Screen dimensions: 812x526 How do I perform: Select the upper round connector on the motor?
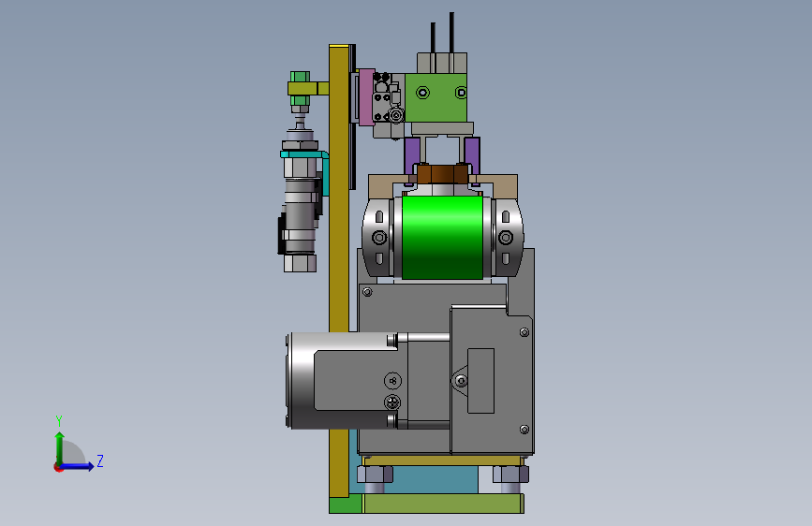[x=392, y=381]
